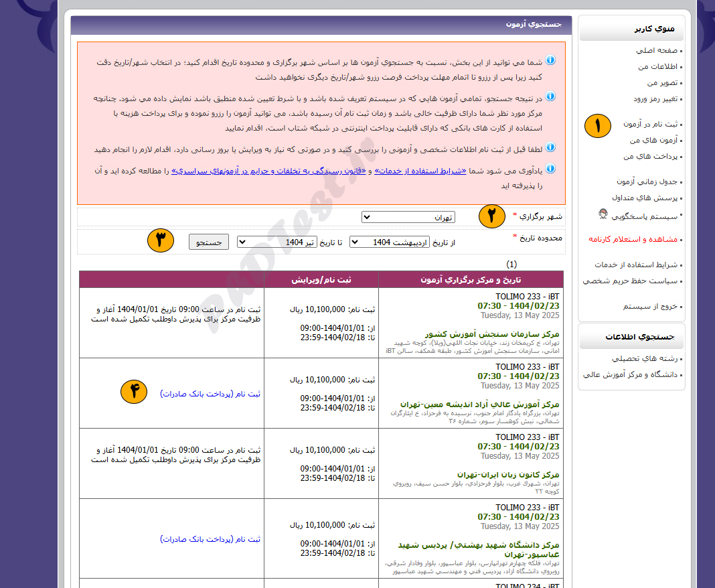Viewport: 715px width, 588px height.
Task: Click ثبت نام (پرداخت بانک صادرات) for شهید بهشتی center
Action: (x=210, y=539)
